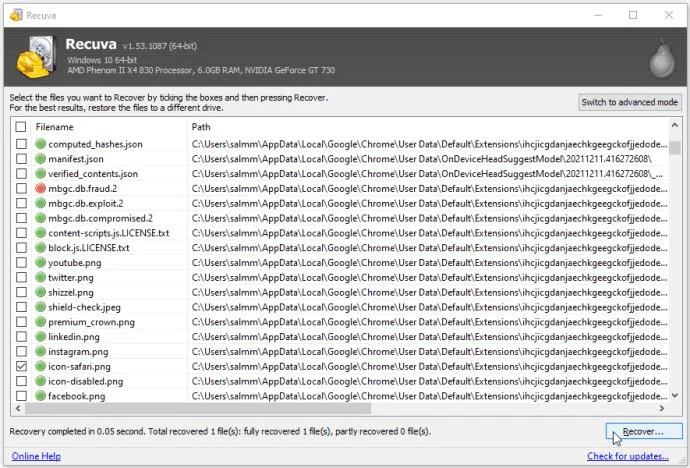Tick checkbox for linkedin.png
The height and width of the screenshot is (468, 690).
(x=21, y=337)
